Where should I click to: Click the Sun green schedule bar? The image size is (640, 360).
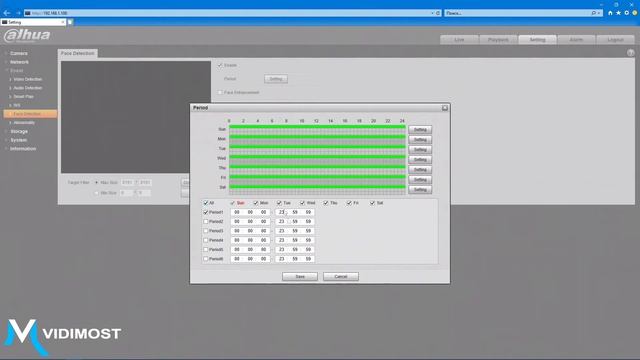pyautogui.click(x=317, y=127)
